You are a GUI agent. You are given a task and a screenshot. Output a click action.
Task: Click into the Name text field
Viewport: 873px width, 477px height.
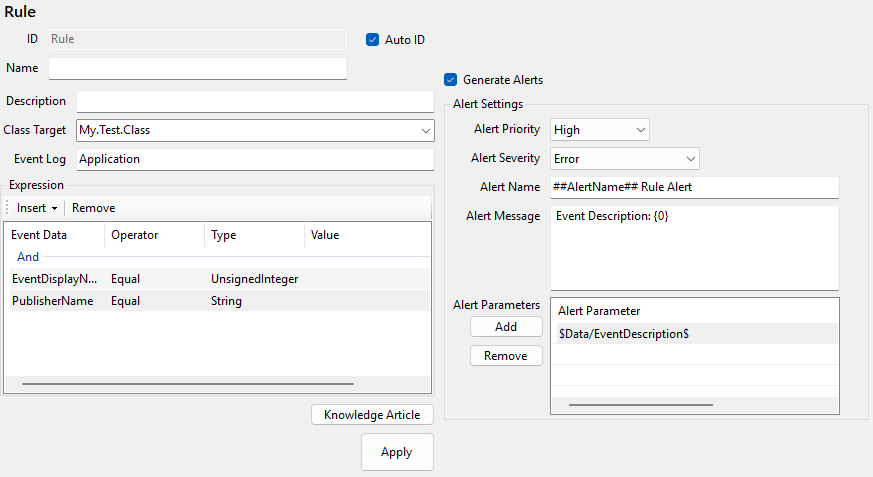pyautogui.click(x=198, y=68)
